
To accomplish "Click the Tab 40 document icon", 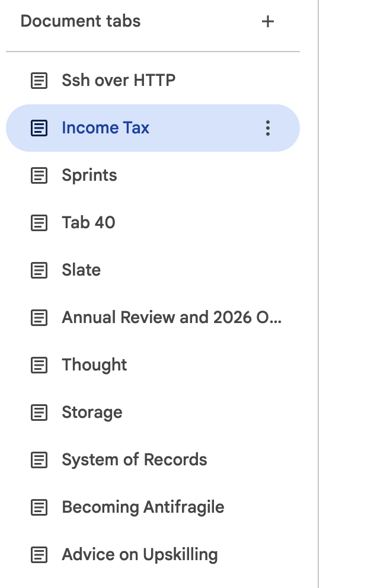I will 39,223.
